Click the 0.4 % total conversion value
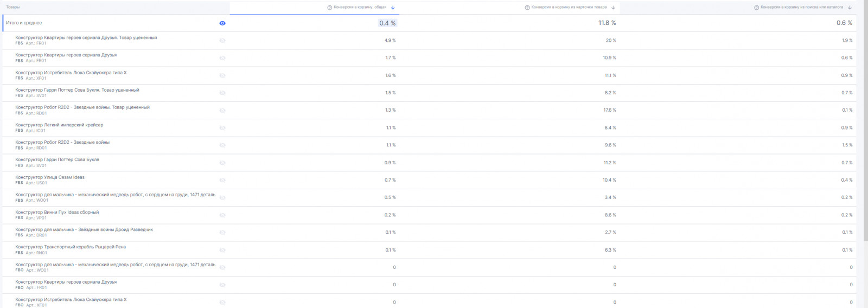Screen dimensions: 868x308 pyautogui.click(x=387, y=23)
